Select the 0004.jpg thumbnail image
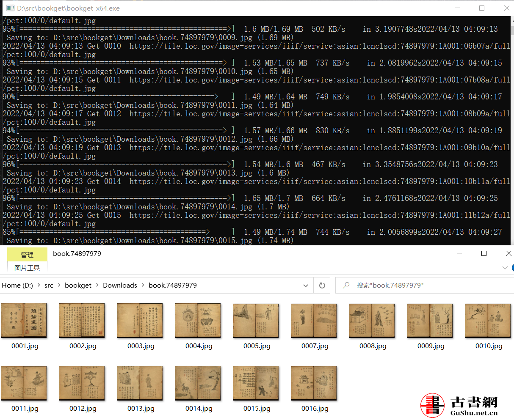 point(198,321)
